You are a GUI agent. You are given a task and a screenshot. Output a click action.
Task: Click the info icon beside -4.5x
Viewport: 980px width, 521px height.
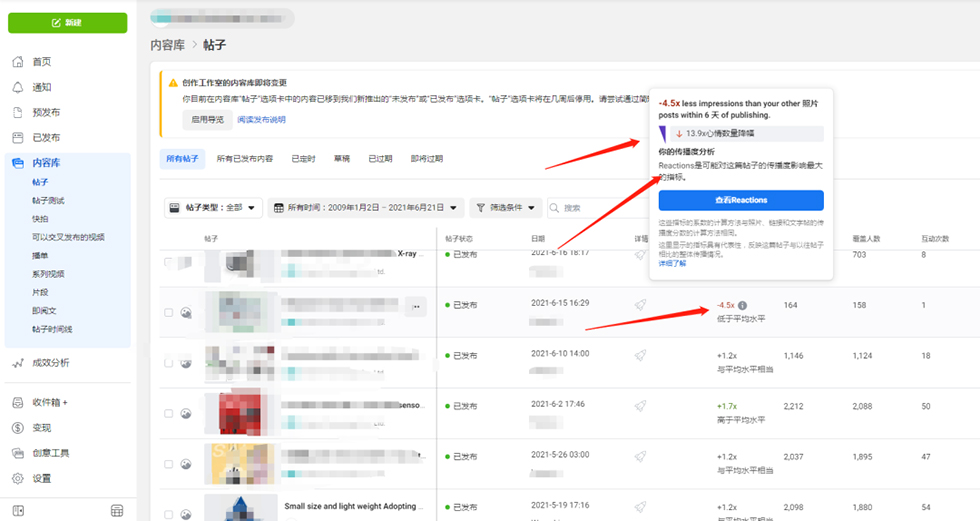(x=743, y=305)
